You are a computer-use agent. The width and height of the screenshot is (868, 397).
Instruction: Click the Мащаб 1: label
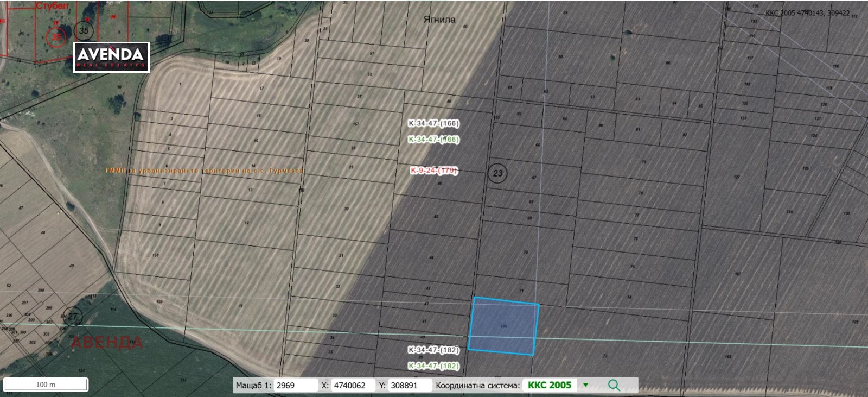coord(253,385)
